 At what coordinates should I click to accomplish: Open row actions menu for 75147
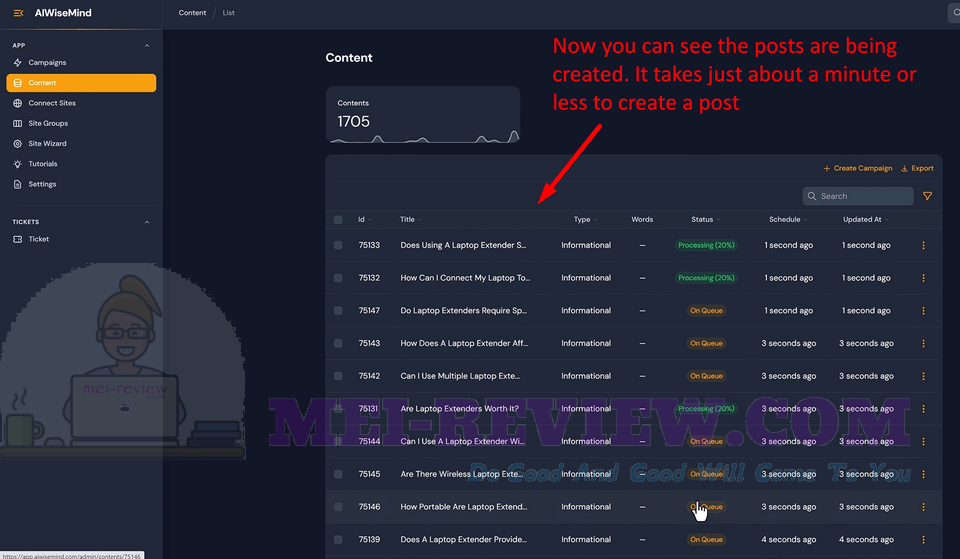click(923, 310)
